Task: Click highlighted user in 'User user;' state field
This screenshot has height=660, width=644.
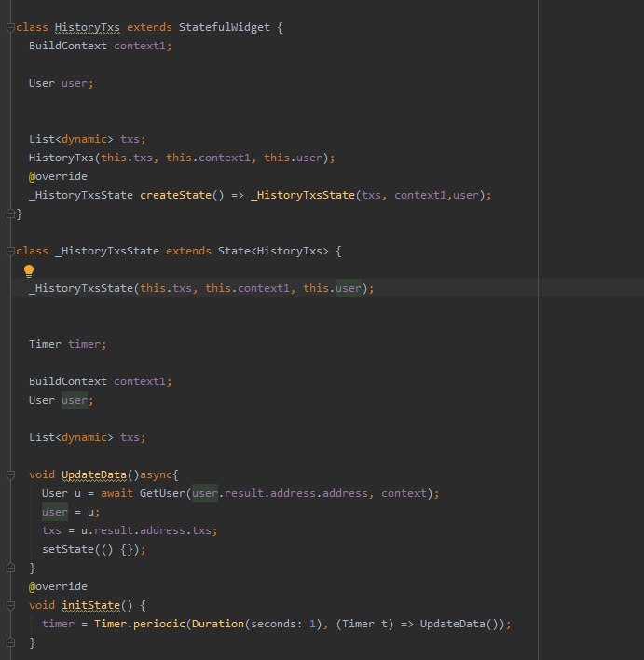Action: click(75, 400)
